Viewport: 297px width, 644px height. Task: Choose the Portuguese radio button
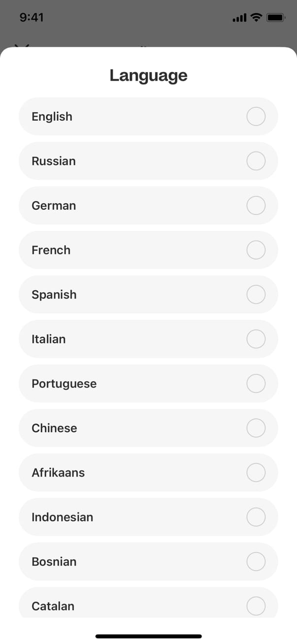click(256, 384)
